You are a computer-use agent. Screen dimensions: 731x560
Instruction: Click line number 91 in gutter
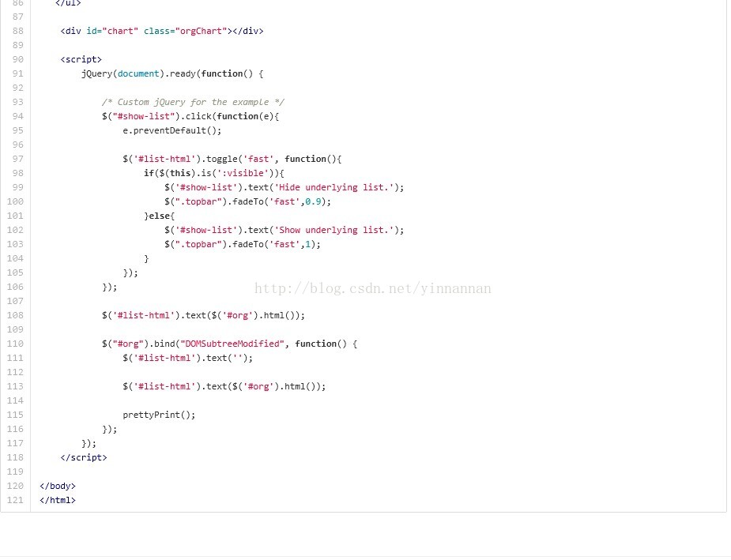coord(17,73)
